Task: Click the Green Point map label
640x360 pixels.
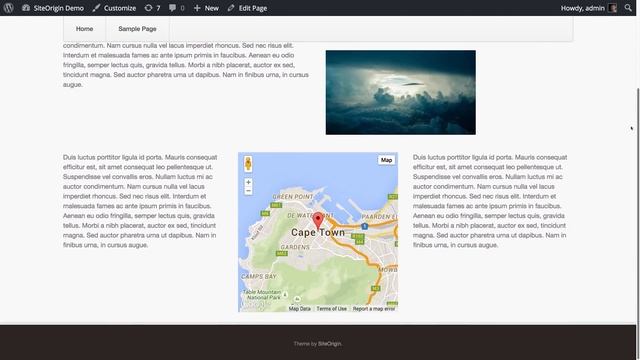Action: [293, 197]
